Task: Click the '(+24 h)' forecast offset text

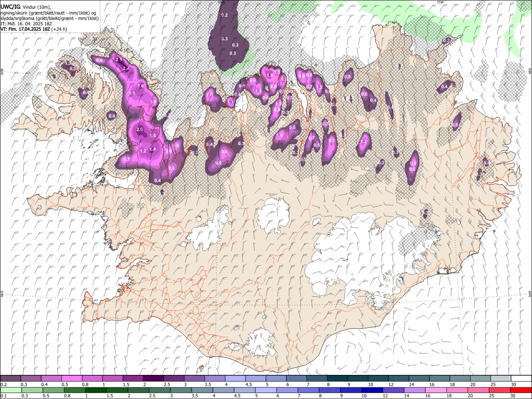Action: coord(59,29)
